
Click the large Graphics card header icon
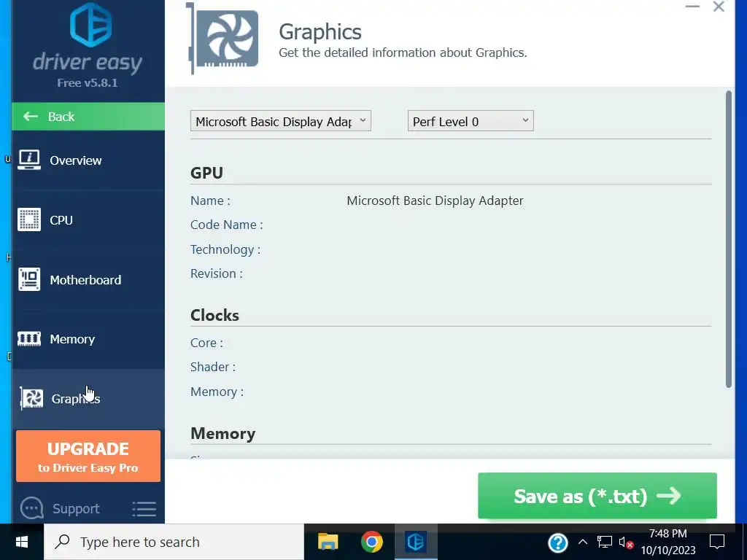coord(223,39)
